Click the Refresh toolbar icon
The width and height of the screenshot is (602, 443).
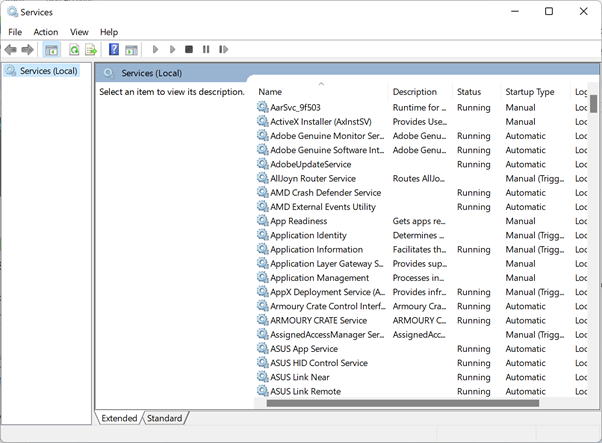tap(74, 50)
